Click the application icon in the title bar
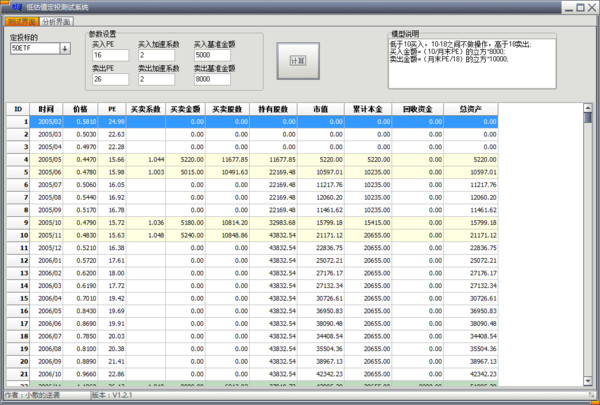Image resolution: width=600 pixels, height=405 pixels. pyautogui.click(x=17, y=7)
